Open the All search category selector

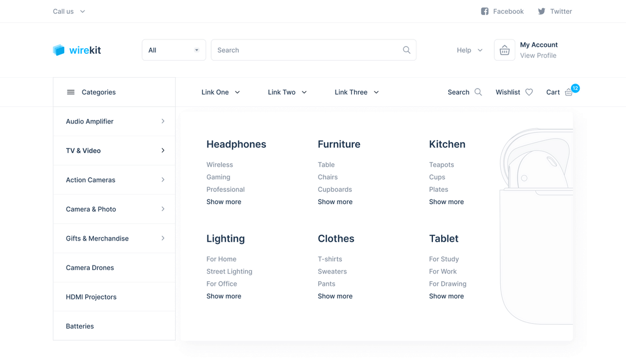[x=173, y=50]
